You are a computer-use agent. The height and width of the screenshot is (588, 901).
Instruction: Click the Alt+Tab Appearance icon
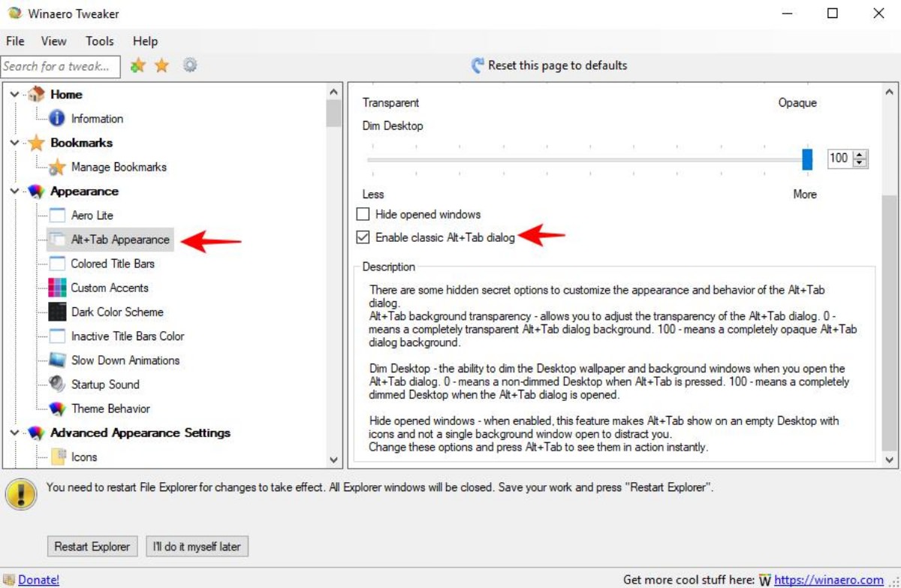(57, 240)
